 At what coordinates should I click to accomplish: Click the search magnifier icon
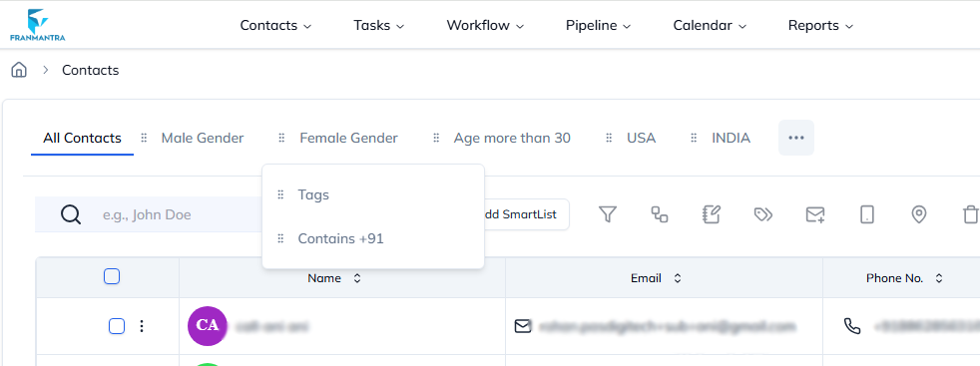71,214
